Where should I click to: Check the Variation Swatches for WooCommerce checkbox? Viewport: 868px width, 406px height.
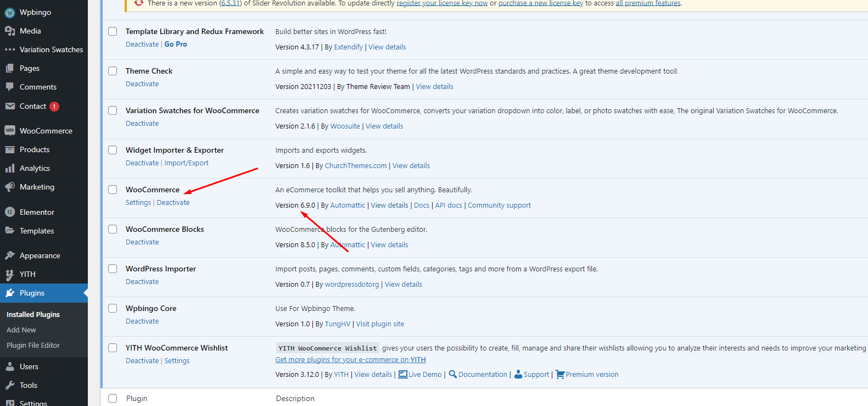click(x=113, y=110)
